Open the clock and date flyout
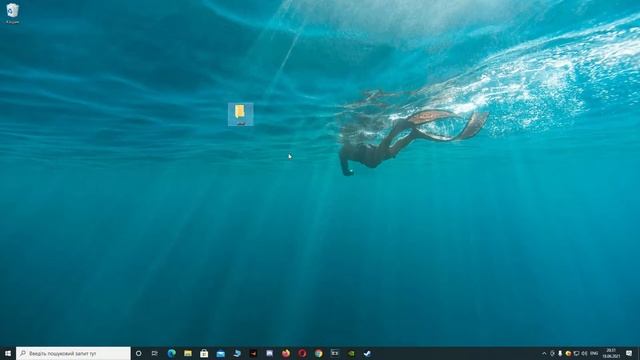The height and width of the screenshot is (360, 640). pos(611,353)
